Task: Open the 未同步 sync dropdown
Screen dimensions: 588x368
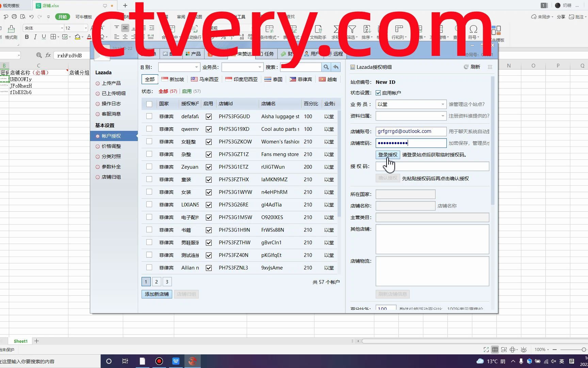Action: (x=542, y=17)
